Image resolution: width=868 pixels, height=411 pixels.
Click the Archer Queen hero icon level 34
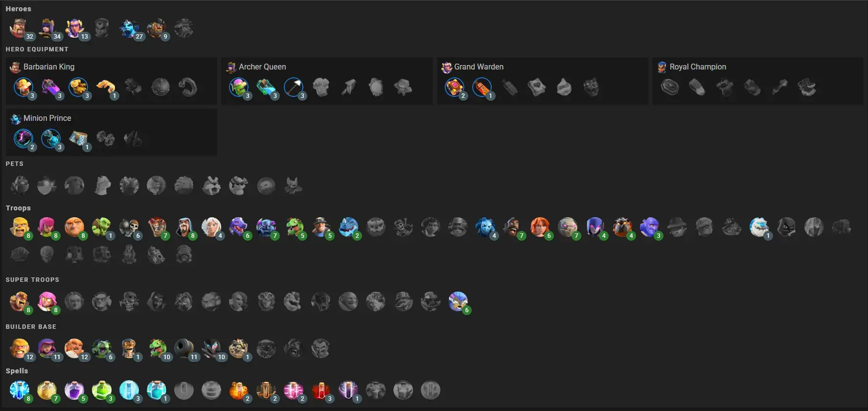point(47,28)
